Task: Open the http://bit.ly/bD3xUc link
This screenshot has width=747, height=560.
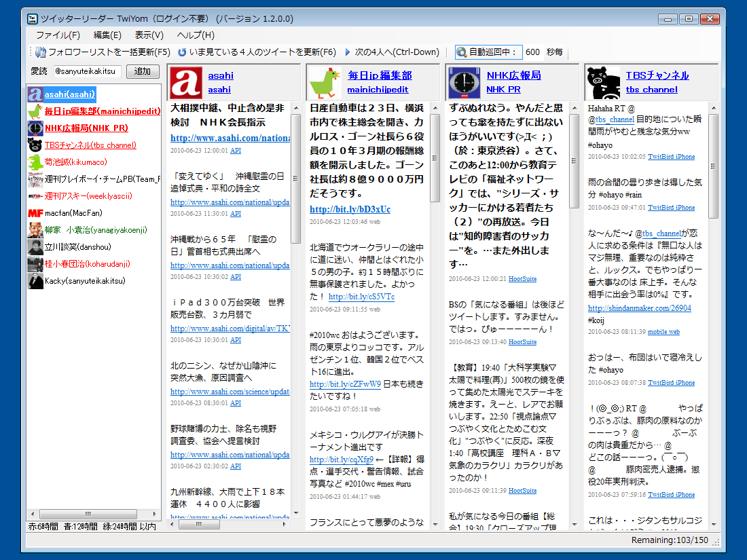Action: [350, 210]
